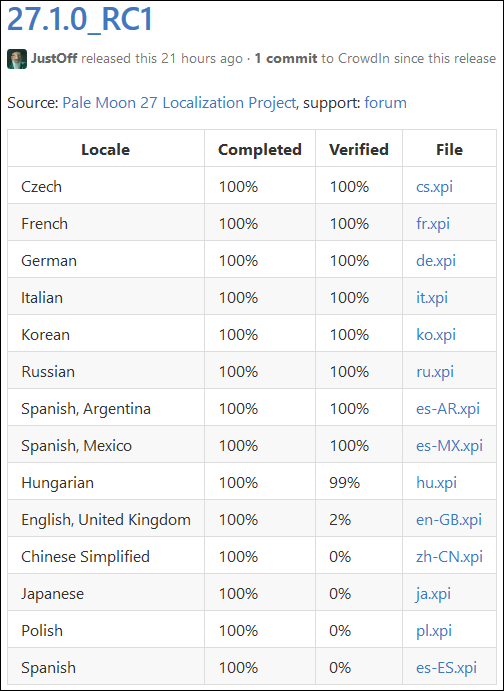Download the it.xpi file

[432, 298]
